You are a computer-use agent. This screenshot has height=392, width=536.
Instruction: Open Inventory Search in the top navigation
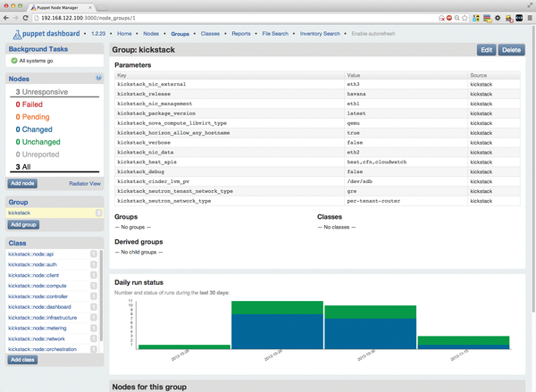pyautogui.click(x=320, y=34)
